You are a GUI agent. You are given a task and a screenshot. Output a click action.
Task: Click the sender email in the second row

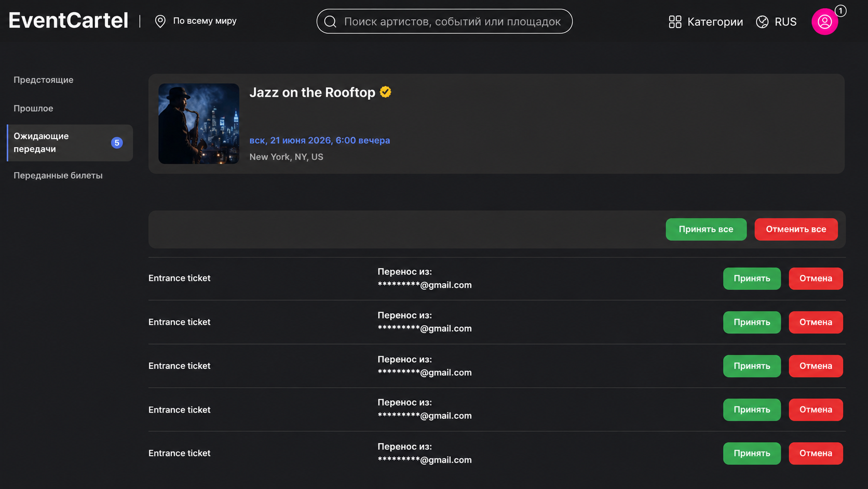(425, 328)
